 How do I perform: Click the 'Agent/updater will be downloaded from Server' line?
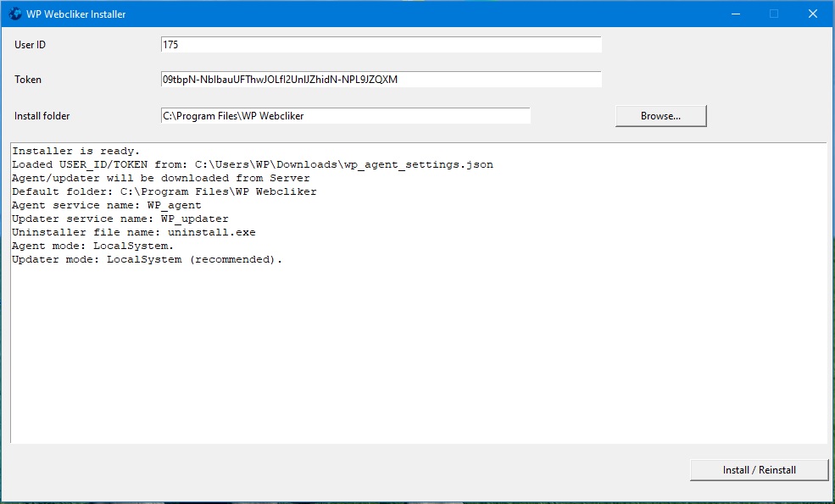[x=161, y=178]
